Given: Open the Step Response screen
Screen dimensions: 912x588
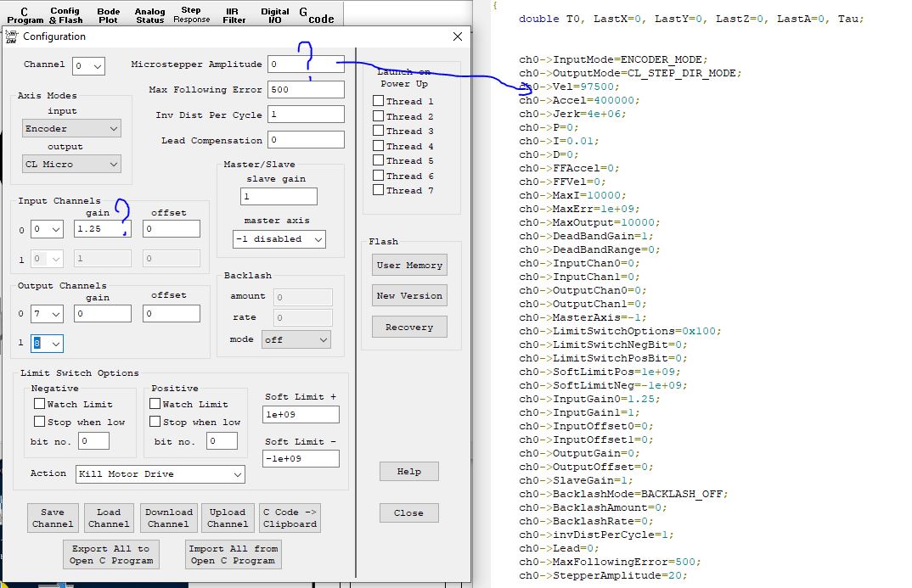Looking at the screenshot, I should [191, 14].
